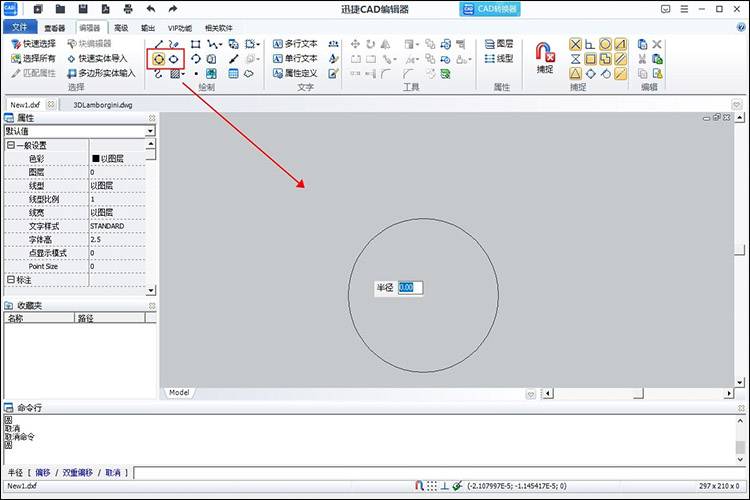Toggle the diamond quadrant snap mode
This screenshot has width=750, height=500.
pos(591,74)
